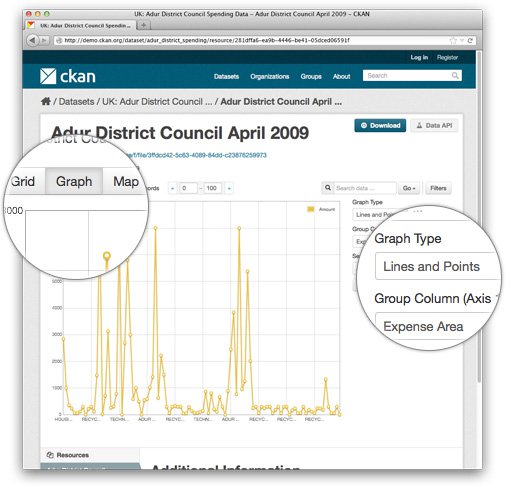The height and width of the screenshot is (487, 505).
Task: Click the browser reload icon
Action: (470, 40)
